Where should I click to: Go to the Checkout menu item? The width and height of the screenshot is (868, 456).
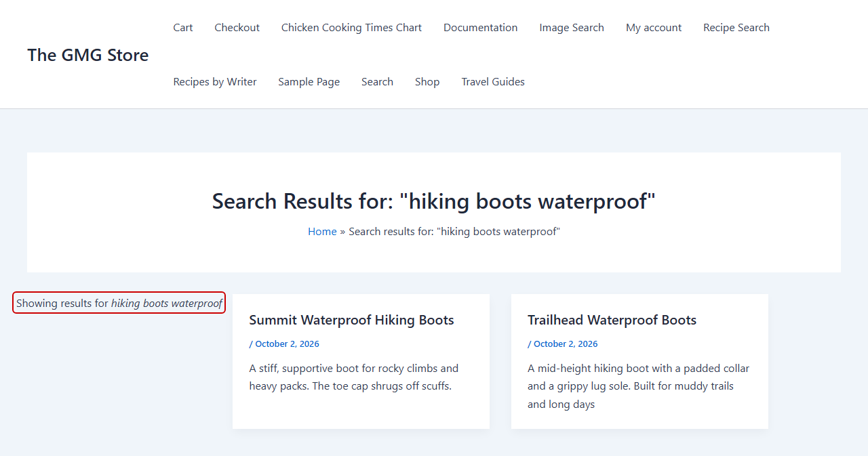click(x=237, y=28)
